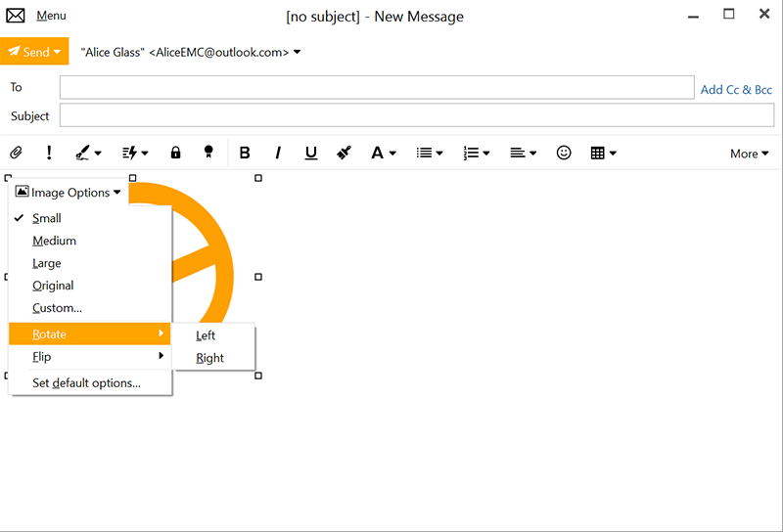This screenshot has height=532, width=783.
Task: Select Original image size
Action: 90,286
